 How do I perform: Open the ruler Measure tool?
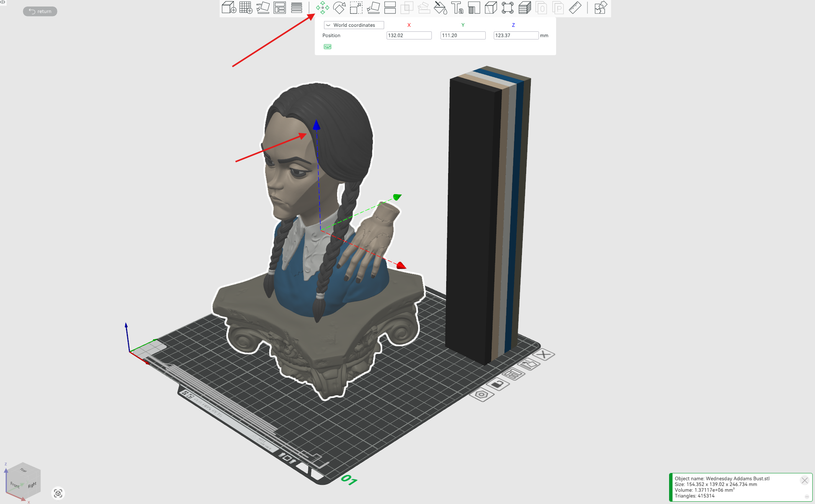(575, 8)
